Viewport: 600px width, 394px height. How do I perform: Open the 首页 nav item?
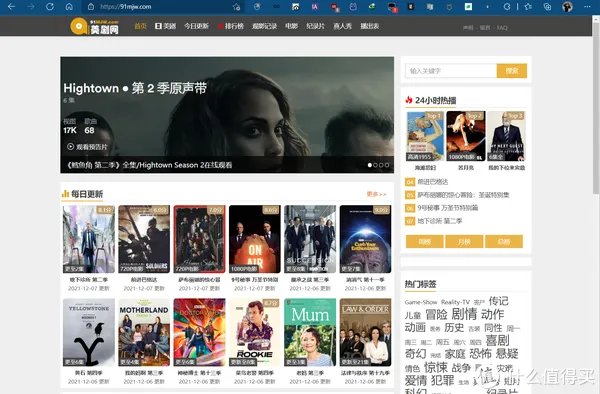point(140,26)
